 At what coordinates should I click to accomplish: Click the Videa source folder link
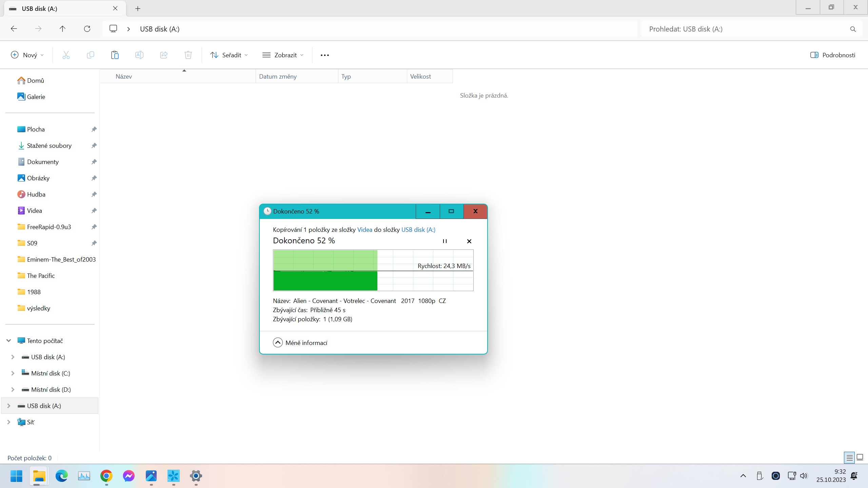[x=364, y=229]
